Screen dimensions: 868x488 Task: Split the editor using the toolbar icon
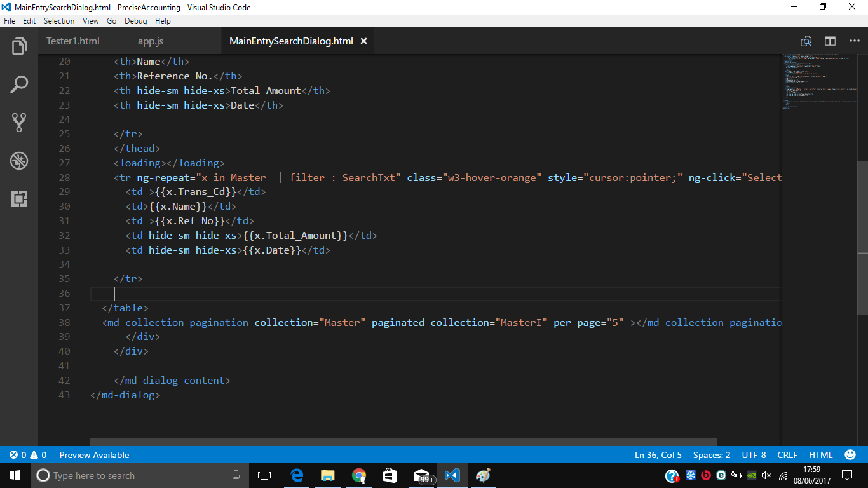click(x=830, y=41)
